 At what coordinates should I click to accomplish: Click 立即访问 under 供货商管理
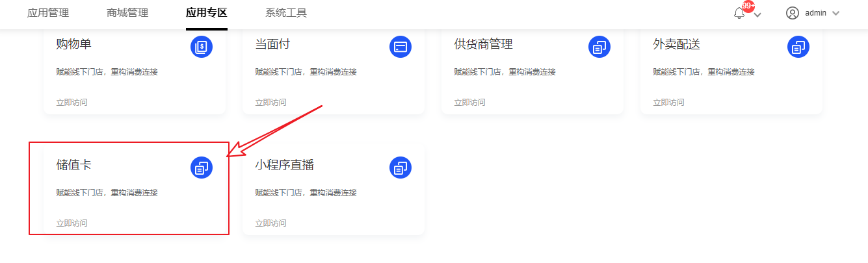[469, 103]
